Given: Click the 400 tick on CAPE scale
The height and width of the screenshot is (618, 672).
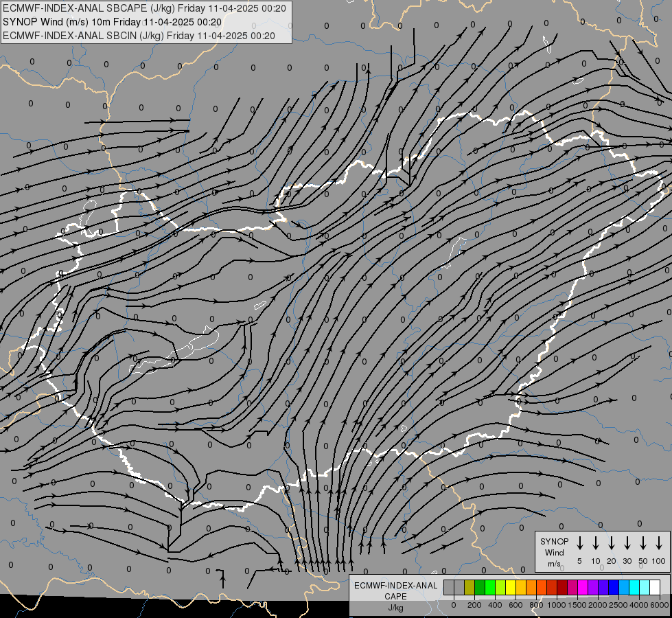Looking at the screenshot, I should click(x=495, y=605).
